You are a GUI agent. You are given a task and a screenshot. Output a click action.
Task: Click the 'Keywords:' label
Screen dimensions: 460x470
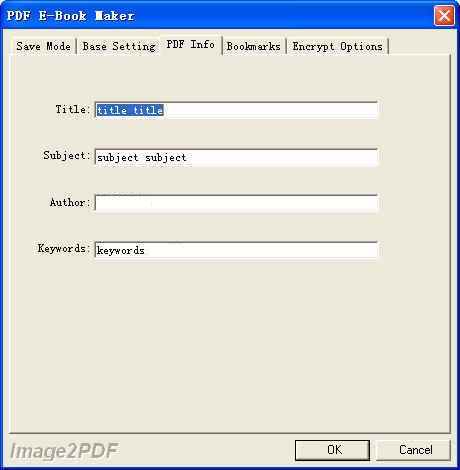[x=64, y=248]
